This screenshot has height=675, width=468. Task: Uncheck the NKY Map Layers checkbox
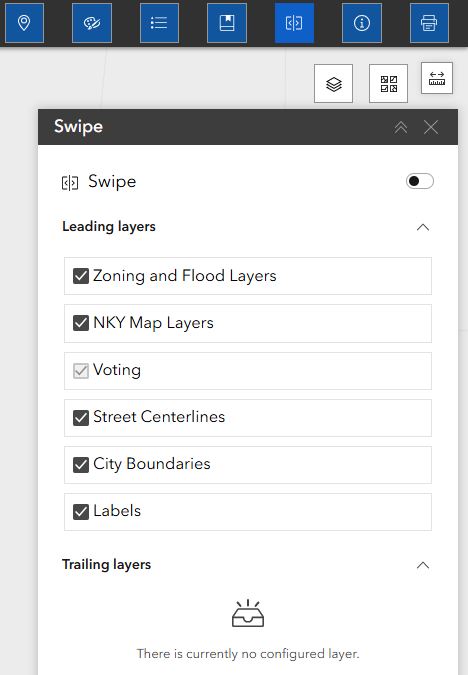pos(81,323)
